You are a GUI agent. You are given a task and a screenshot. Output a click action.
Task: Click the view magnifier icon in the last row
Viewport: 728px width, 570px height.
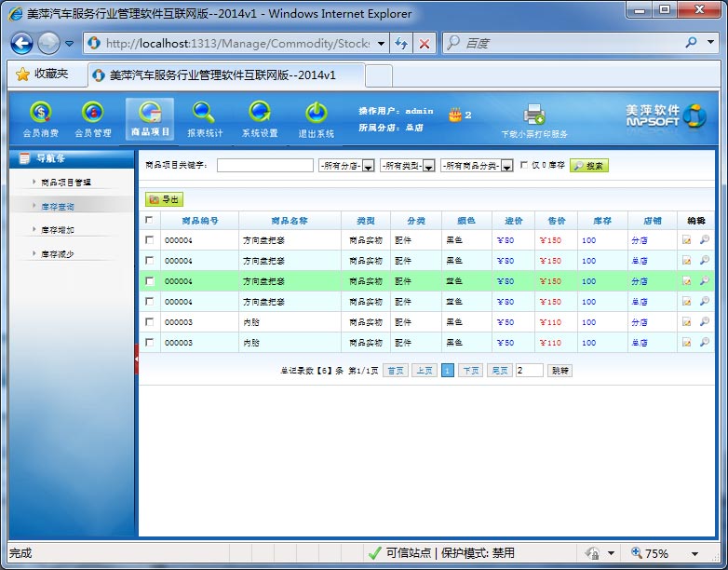tap(704, 343)
